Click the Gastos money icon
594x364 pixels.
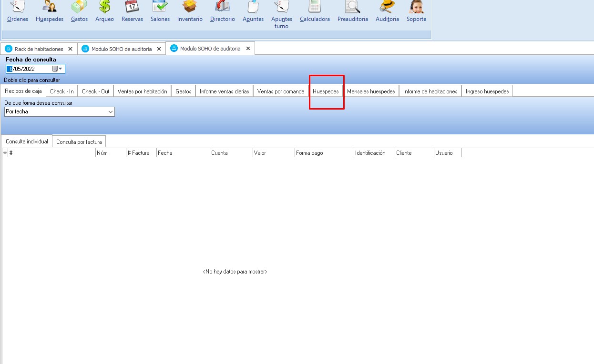79,8
